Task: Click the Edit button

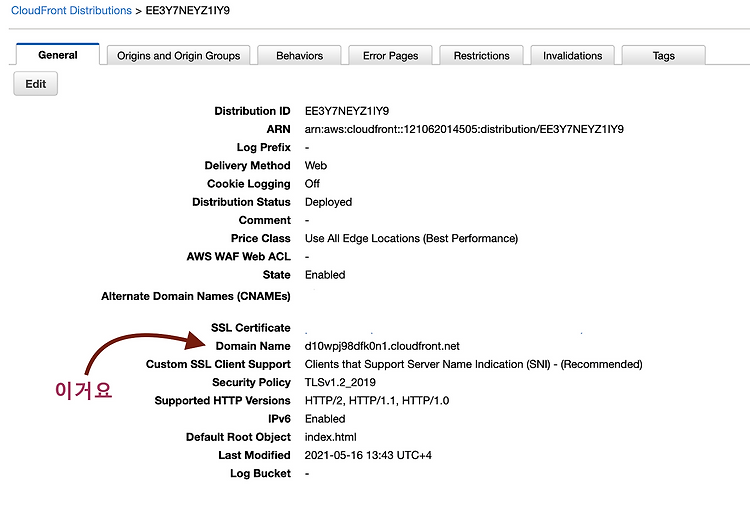Action: pos(35,84)
